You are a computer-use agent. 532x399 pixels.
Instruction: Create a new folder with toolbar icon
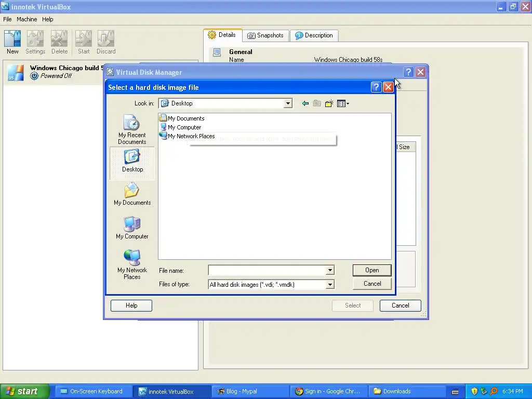329,103
